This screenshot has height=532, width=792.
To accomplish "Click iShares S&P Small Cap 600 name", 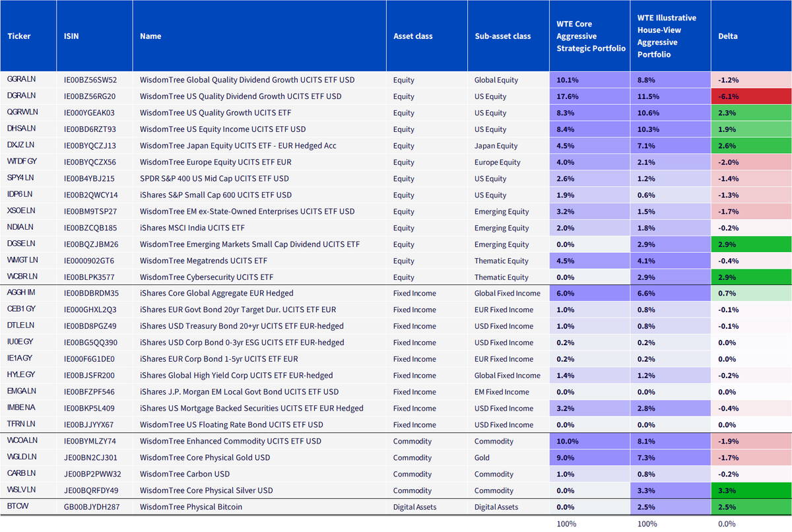I will tap(216, 195).
